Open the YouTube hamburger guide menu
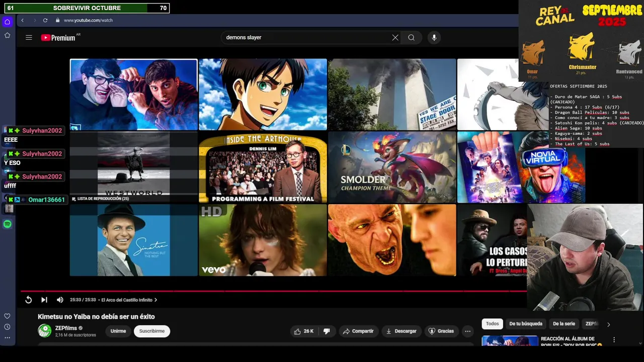 [x=29, y=37]
